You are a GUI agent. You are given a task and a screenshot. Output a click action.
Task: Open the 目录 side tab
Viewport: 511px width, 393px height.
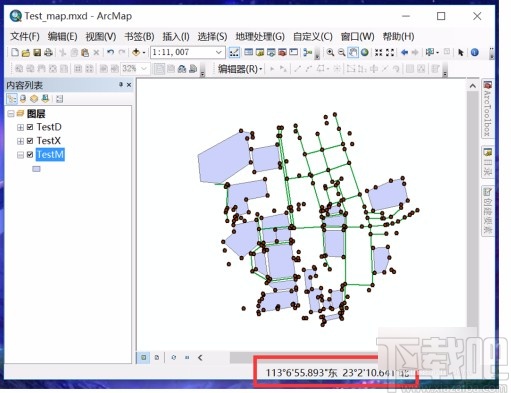click(x=487, y=162)
